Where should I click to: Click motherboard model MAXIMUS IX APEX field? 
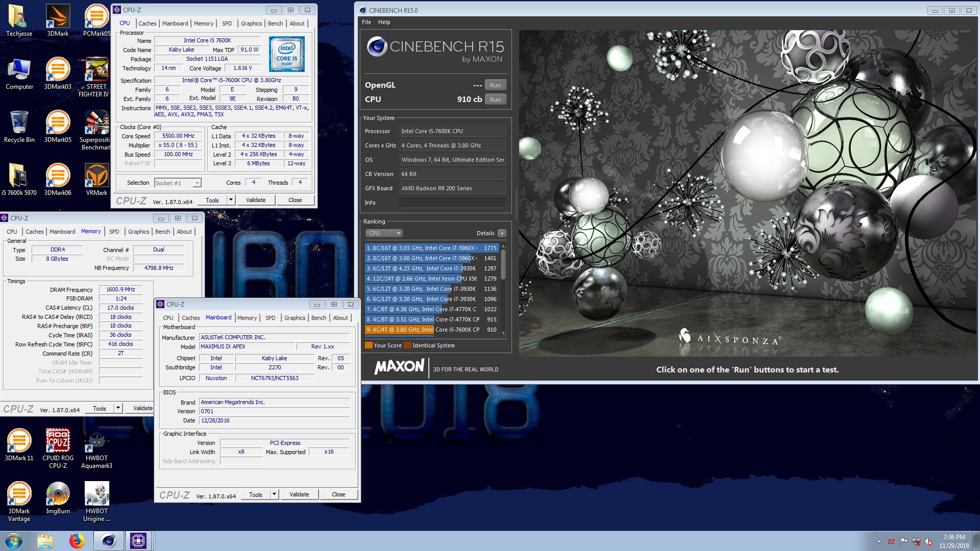tap(247, 346)
